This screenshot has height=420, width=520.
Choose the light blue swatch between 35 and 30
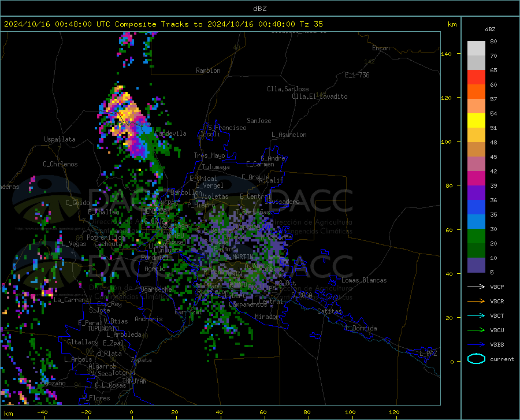click(x=476, y=221)
